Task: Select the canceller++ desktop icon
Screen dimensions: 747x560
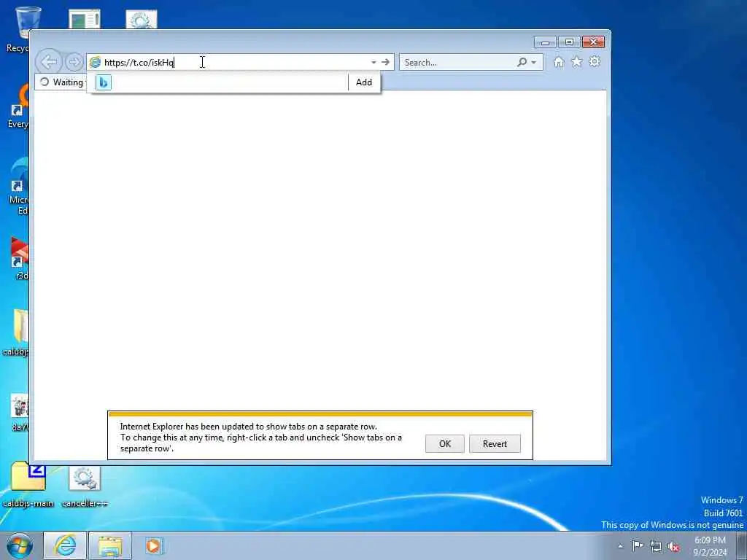Action: [85, 486]
